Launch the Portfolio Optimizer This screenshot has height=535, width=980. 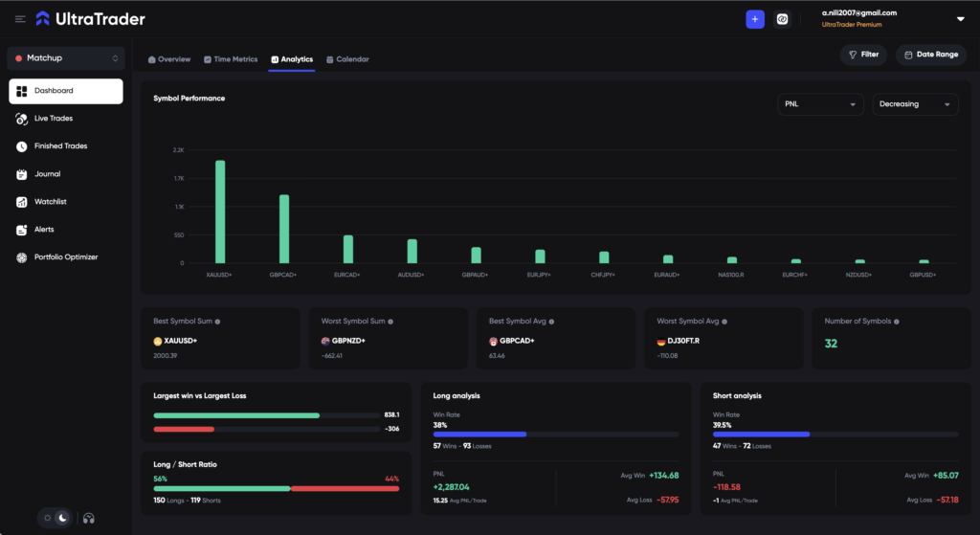pos(65,257)
